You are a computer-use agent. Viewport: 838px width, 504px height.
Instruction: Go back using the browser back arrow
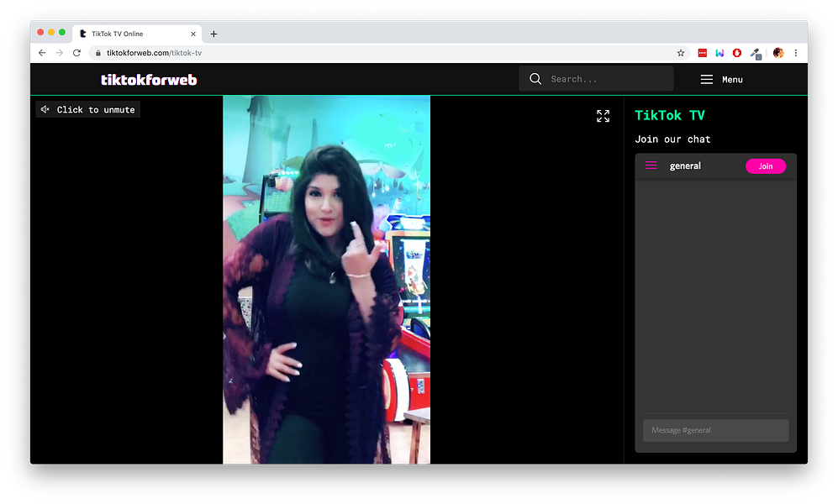point(41,52)
